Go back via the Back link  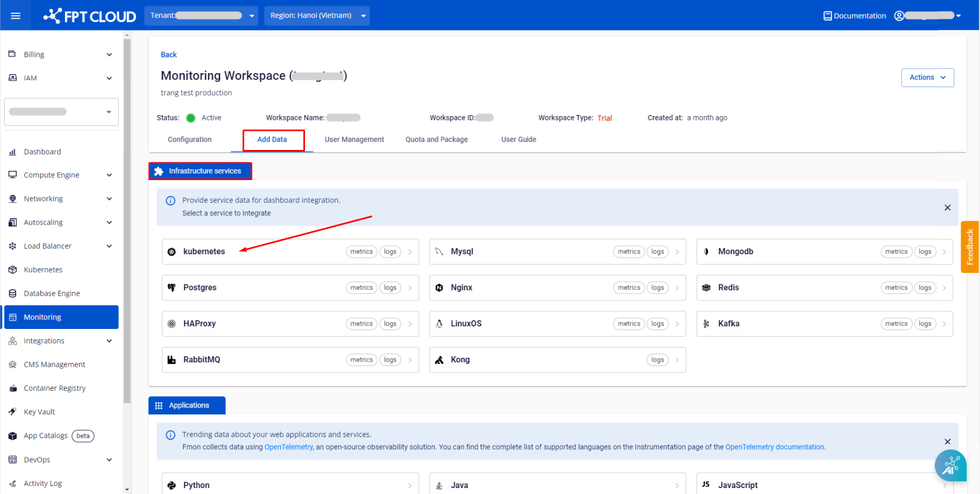pyautogui.click(x=168, y=54)
